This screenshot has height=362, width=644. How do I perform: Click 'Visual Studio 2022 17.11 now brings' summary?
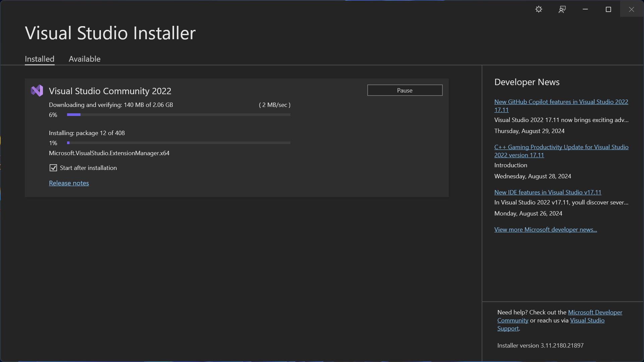[x=561, y=120]
